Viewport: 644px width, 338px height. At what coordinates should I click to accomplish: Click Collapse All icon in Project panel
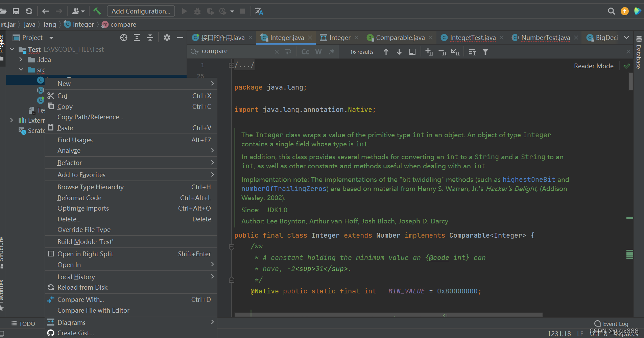(150, 38)
